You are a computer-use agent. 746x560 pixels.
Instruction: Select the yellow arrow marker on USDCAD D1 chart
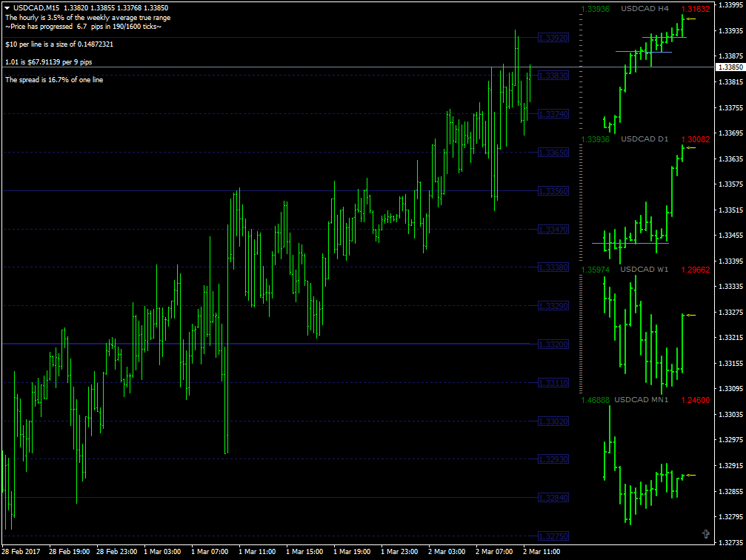coord(691,147)
